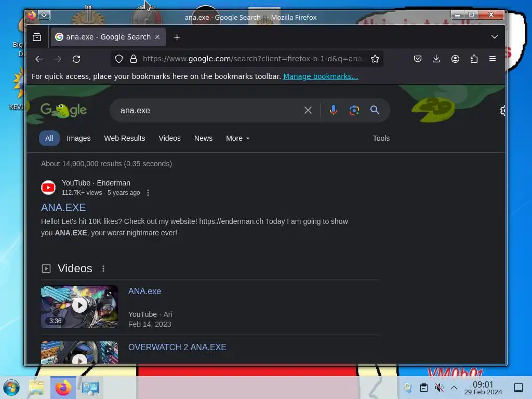The height and width of the screenshot is (399, 532).
Task: Click Firefox taskbar button
Action: 63,388
